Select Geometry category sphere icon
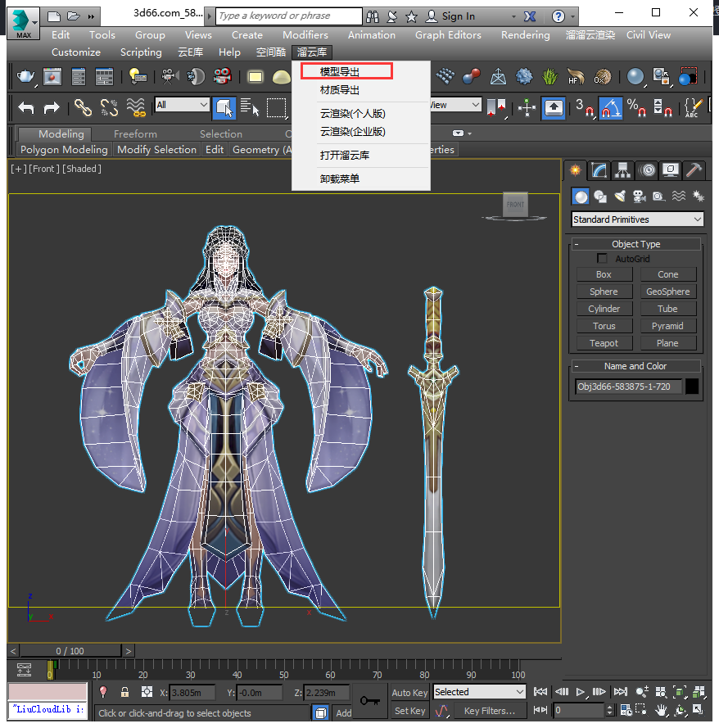This screenshot has width=719, height=728. click(x=581, y=197)
